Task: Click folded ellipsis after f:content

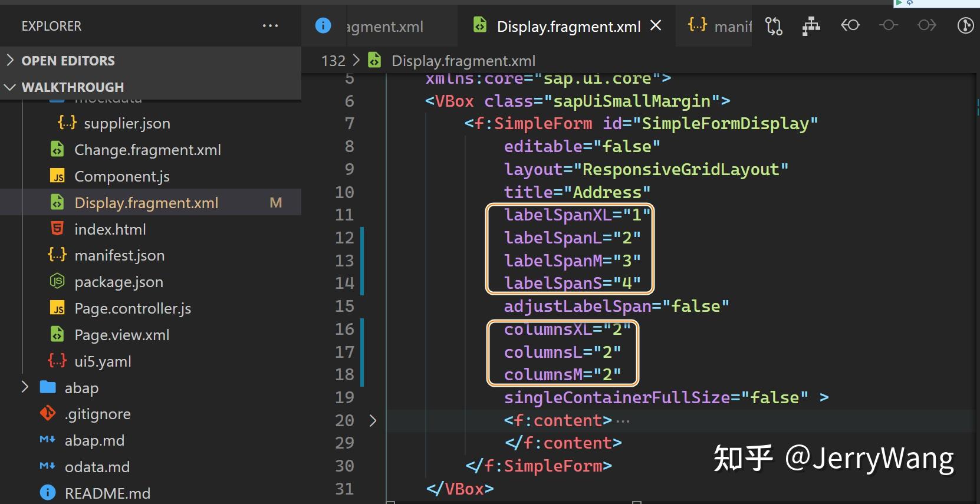Action: tap(623, 421)
